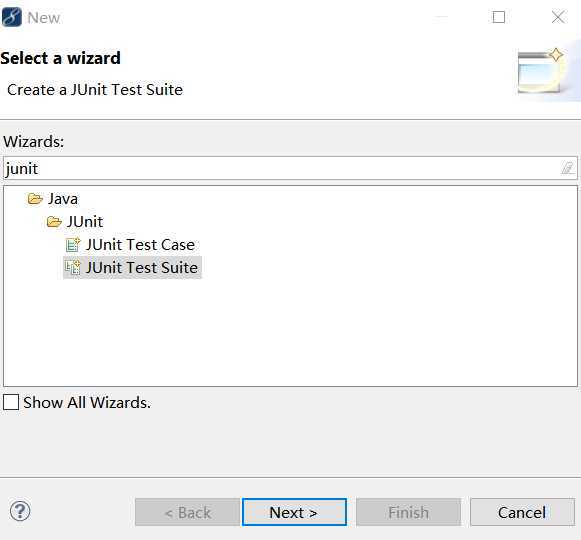The image size is (581, 540).
Task: Click Next to continue the wizard
Action: (x=294, y=512)
